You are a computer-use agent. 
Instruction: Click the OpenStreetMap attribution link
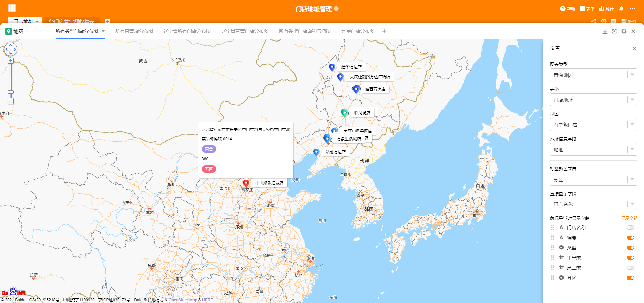coord(183,300)
